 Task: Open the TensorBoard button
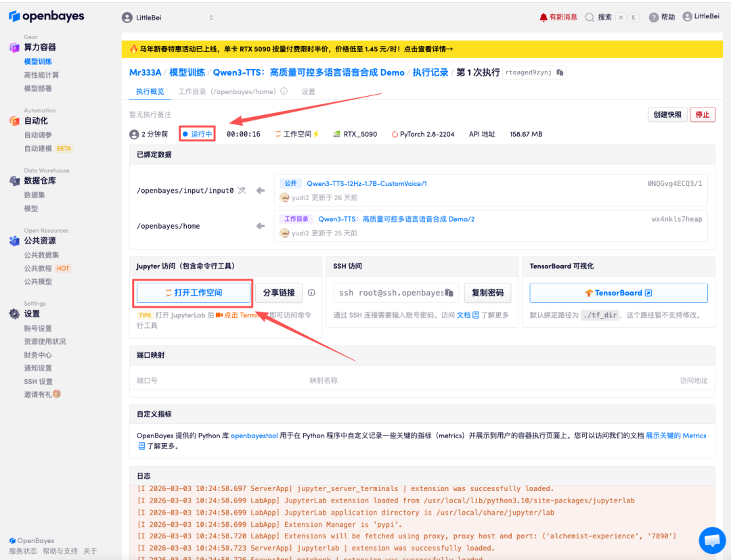point(619,293)
